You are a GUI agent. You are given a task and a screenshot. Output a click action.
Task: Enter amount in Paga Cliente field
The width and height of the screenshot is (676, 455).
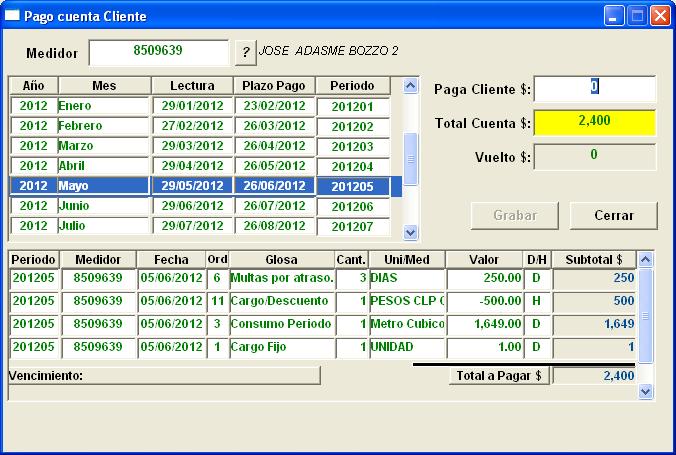pos(595,89)
